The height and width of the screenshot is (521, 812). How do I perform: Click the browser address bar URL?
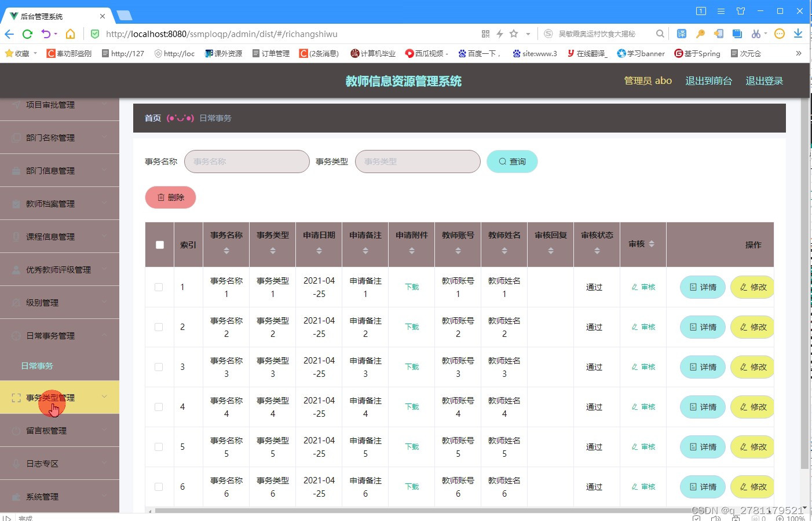coord(221,34)
